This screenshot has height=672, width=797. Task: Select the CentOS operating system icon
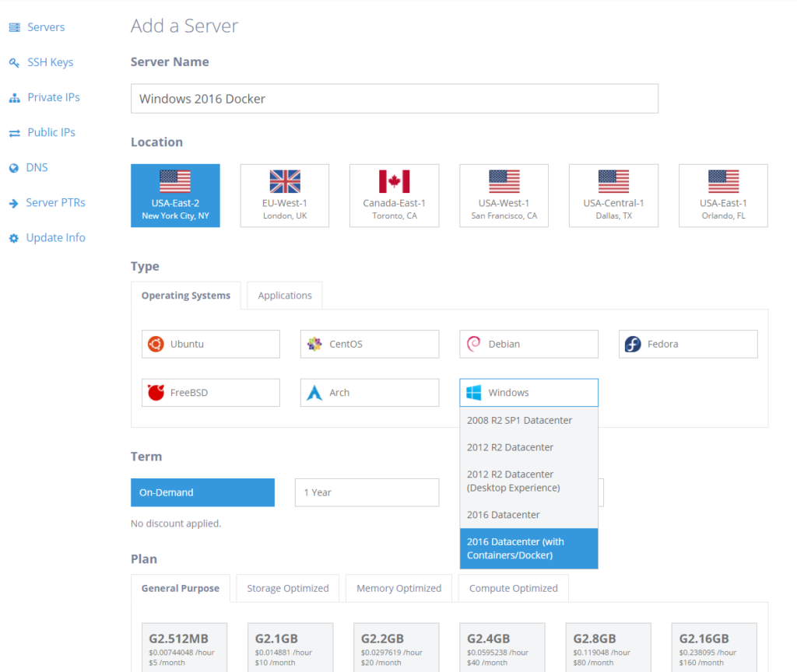point(369,344)
